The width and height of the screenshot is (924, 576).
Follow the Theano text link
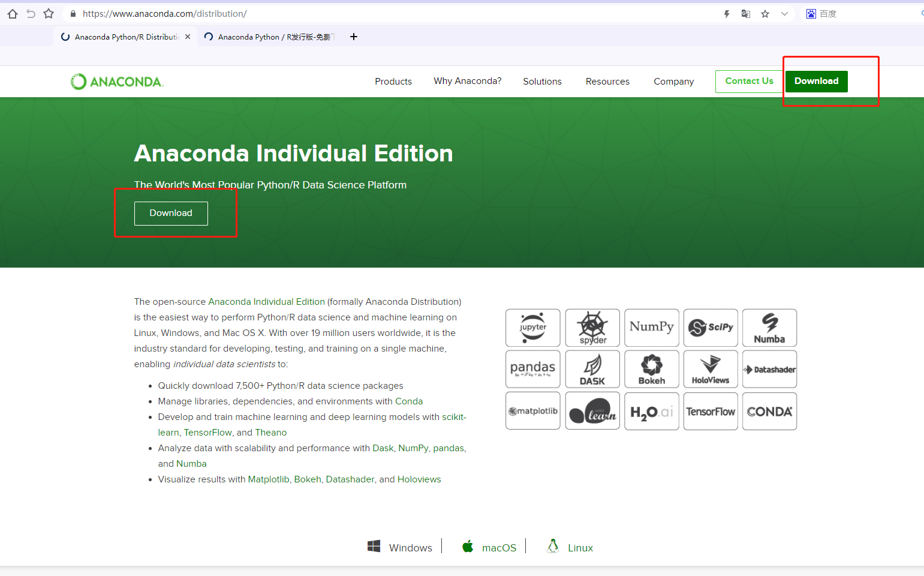tap(271, 433)
